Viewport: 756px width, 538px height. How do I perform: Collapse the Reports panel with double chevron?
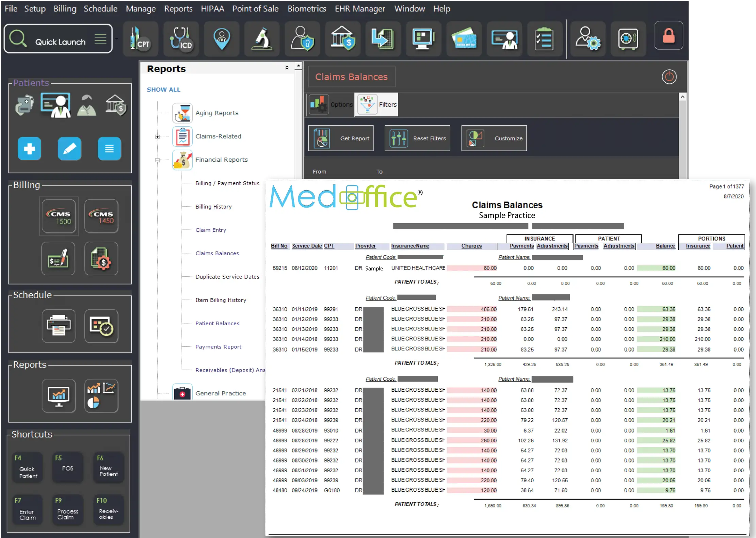click(x=287, y=68)
